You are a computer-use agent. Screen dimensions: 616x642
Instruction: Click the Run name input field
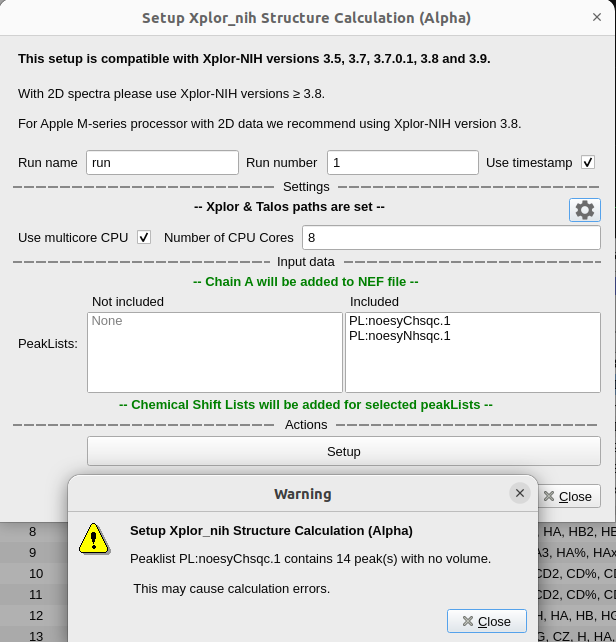(x=162, y=163)
